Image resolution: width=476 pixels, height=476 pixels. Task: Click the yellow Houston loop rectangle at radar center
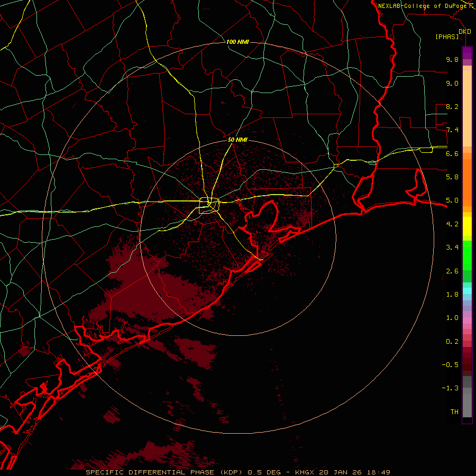point(209,206)
